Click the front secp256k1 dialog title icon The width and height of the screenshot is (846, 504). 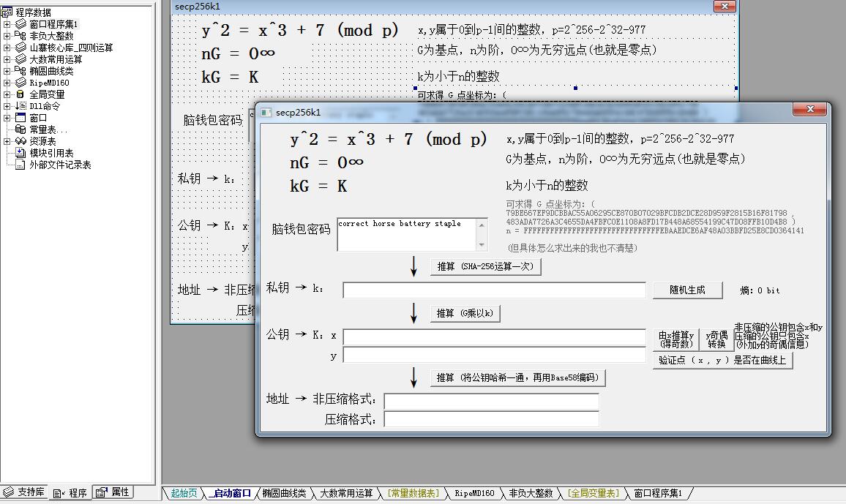pyautogui.click(x=266, y=112)
